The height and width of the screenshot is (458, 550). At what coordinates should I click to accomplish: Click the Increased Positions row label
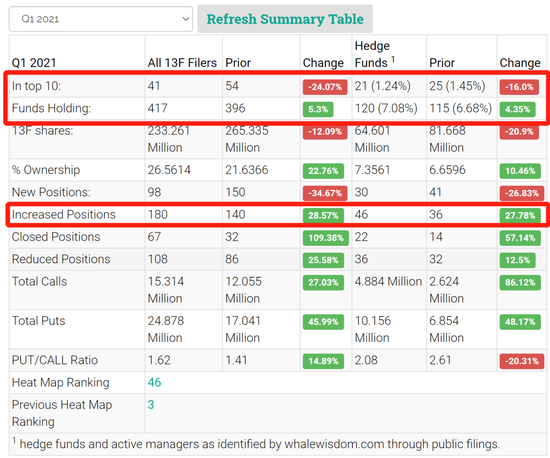pos(63,215)
